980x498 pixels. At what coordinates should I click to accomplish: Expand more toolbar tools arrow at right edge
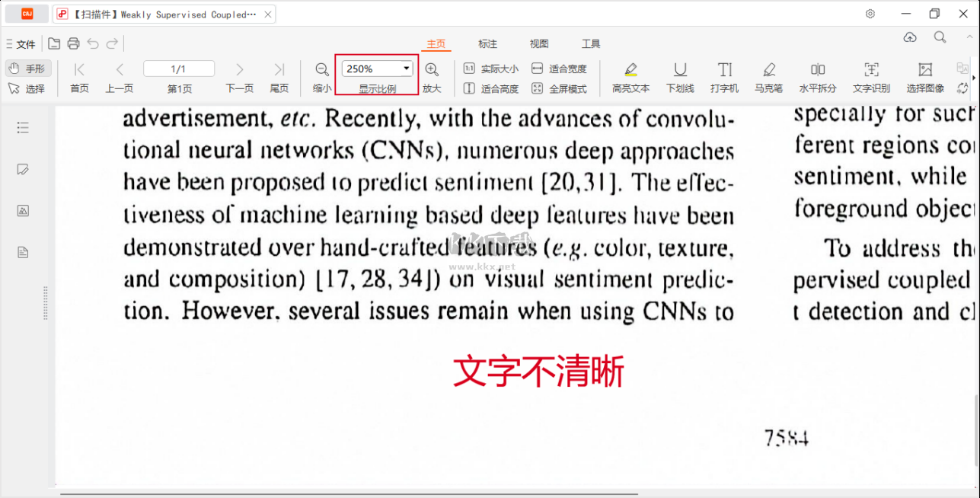(972, 78)
